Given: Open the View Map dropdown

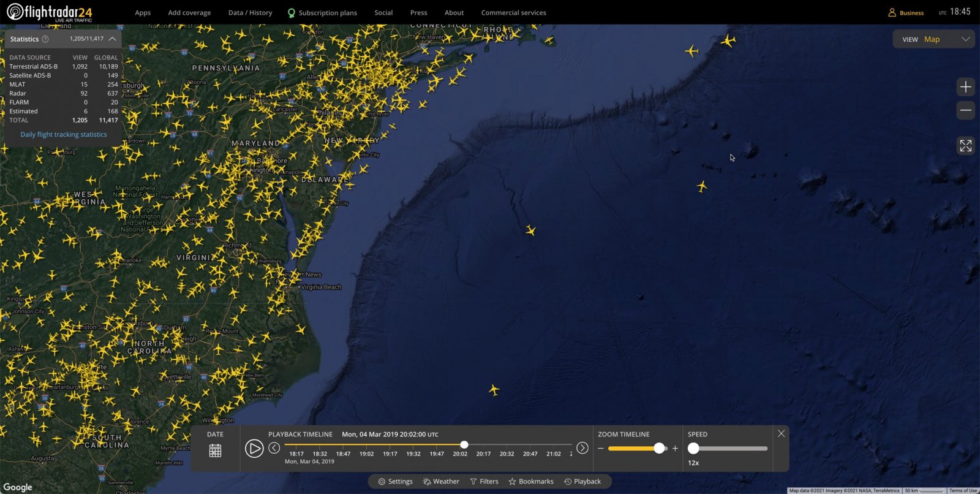Looking at the screenshot, I should pyautogui.click(x=934, y=39).
